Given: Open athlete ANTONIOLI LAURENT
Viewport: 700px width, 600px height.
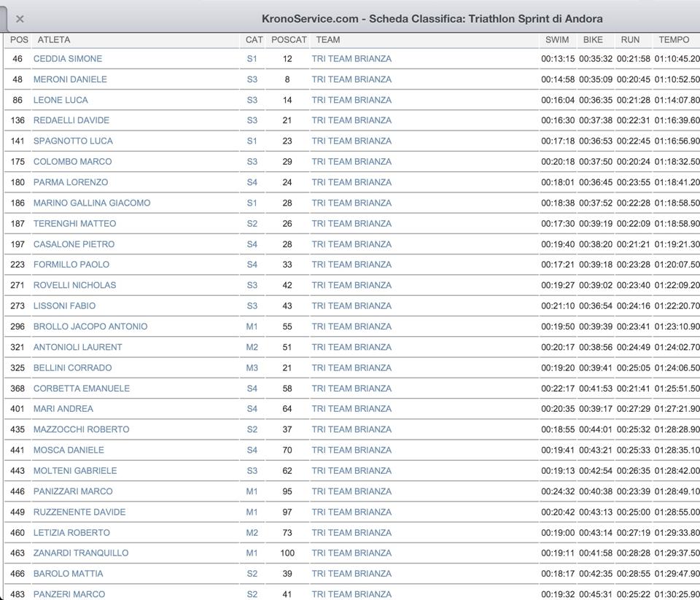Looking at the screenshot, I should 78,347.
